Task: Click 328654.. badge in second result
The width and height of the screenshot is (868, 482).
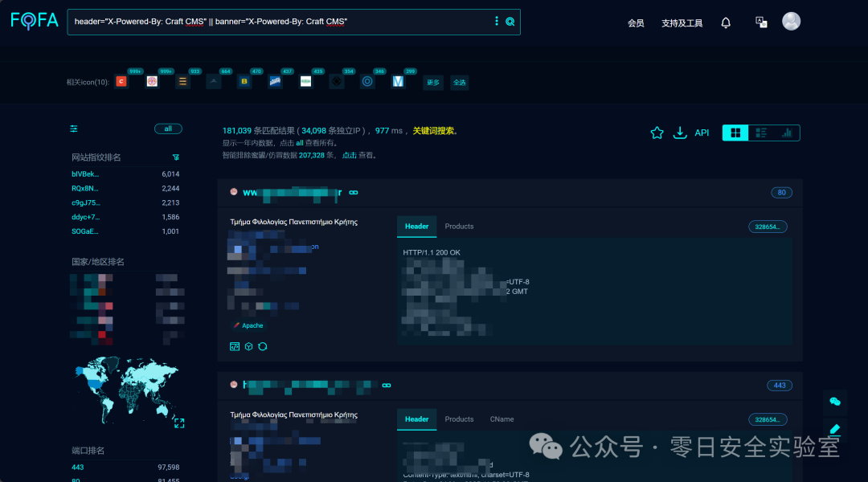Action: [768, 420]
